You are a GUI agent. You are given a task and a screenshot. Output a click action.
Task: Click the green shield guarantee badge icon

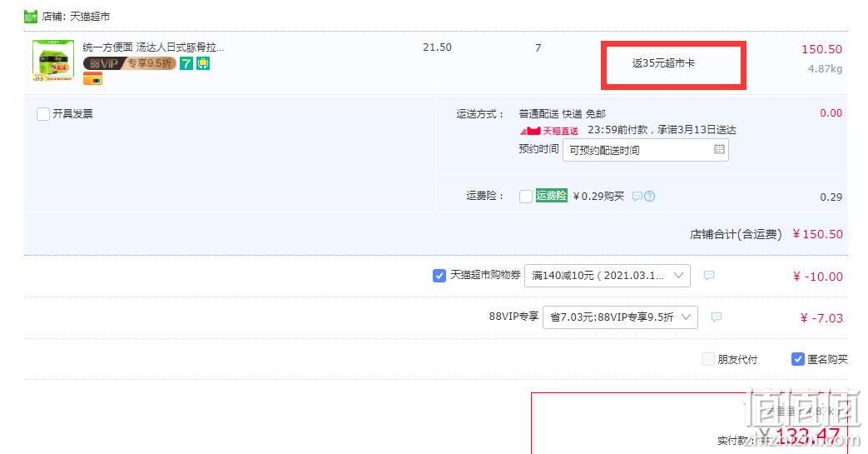coord(203,64)
